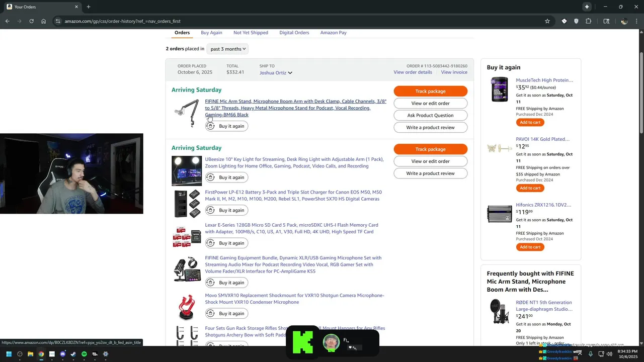Screen dimensions: 644x362
Task: Click the FirstPower battery product thumbnail
Action: (x=187, y=204)
